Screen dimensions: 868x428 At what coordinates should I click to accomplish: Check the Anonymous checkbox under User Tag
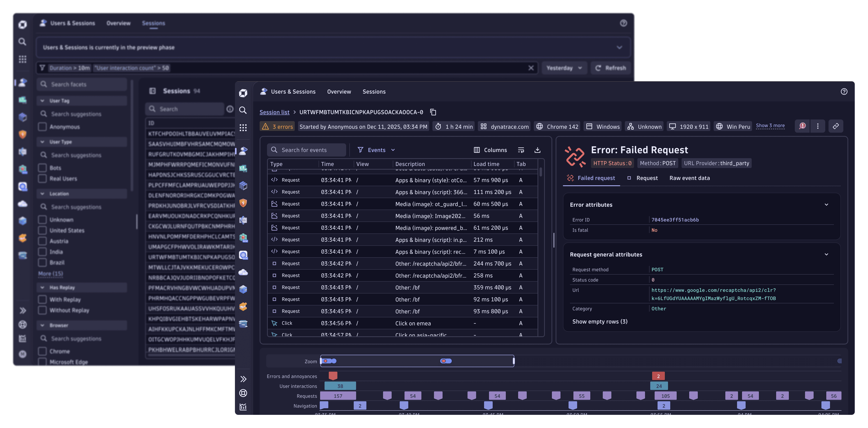click(43, 127)
